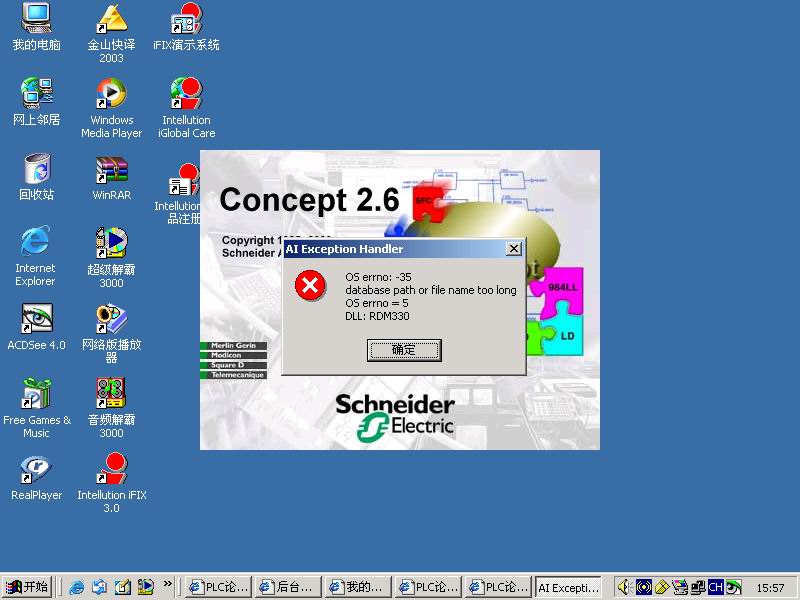
Task: Launch Internet Explorer from the quick launch bar
Action: (77, 587)
